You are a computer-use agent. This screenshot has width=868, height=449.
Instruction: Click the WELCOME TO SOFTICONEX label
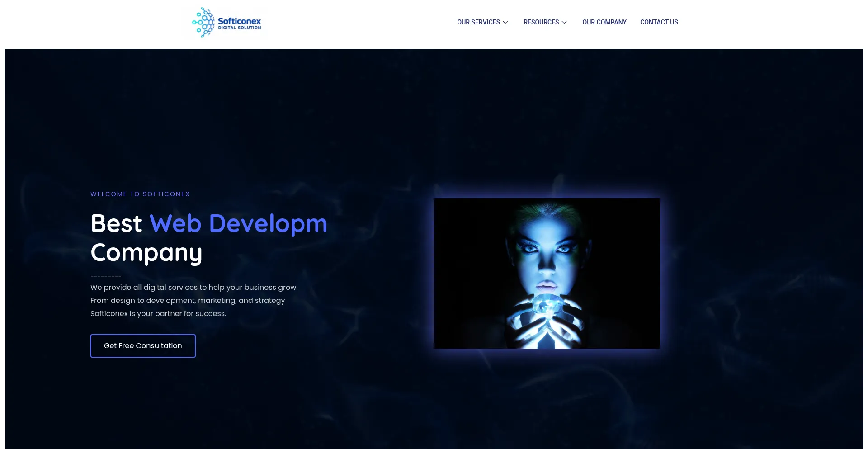[x=140, y=194]
